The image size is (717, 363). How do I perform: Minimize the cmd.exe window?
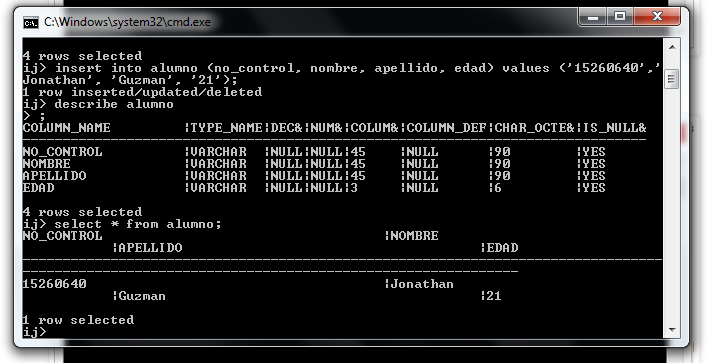pyautogui.click(x=593, y=17)
